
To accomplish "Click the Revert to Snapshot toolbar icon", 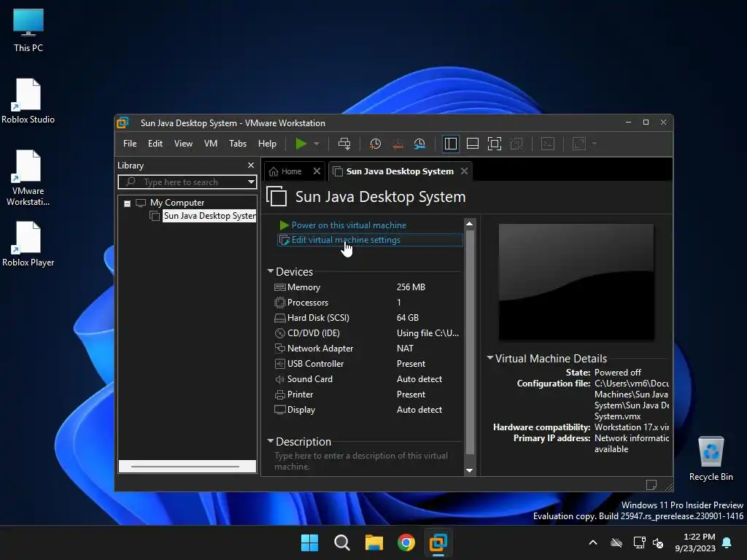I will tap(398, 144).
